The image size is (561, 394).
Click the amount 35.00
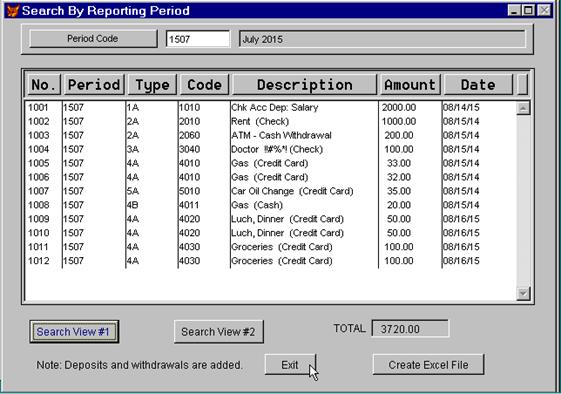pos(399,191)
